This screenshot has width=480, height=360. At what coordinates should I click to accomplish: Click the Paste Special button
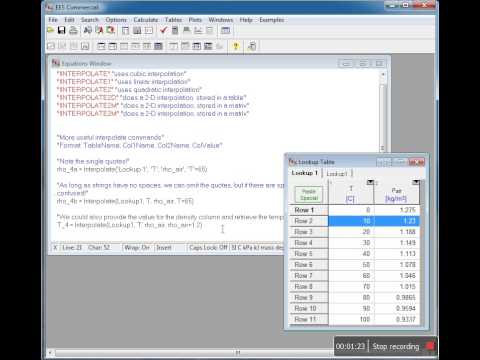pyautogui.click(x=309, y=194)
